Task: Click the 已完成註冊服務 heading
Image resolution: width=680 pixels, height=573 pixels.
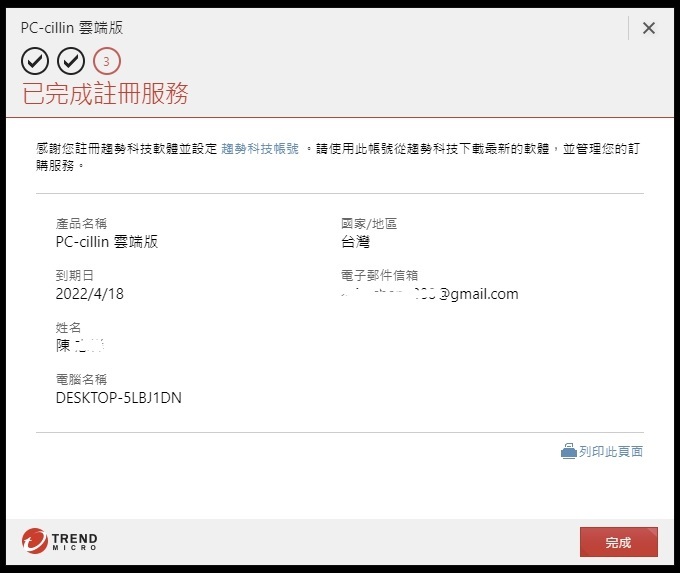Action: point(105,93)
